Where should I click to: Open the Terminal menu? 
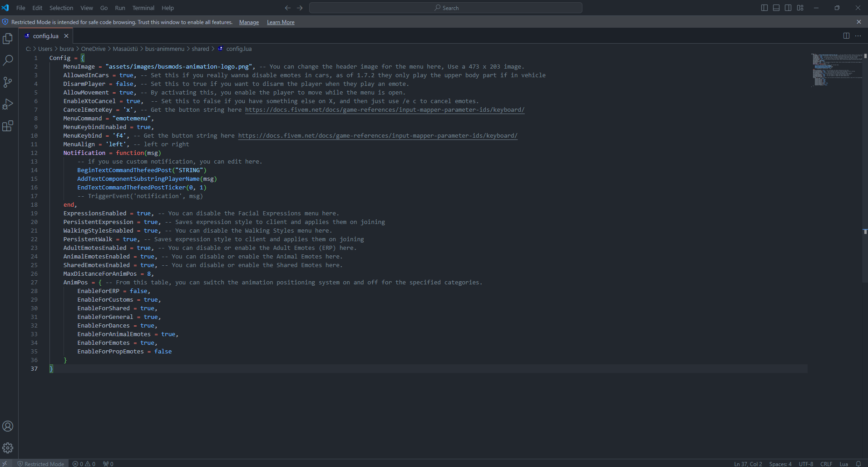point(143,8)
